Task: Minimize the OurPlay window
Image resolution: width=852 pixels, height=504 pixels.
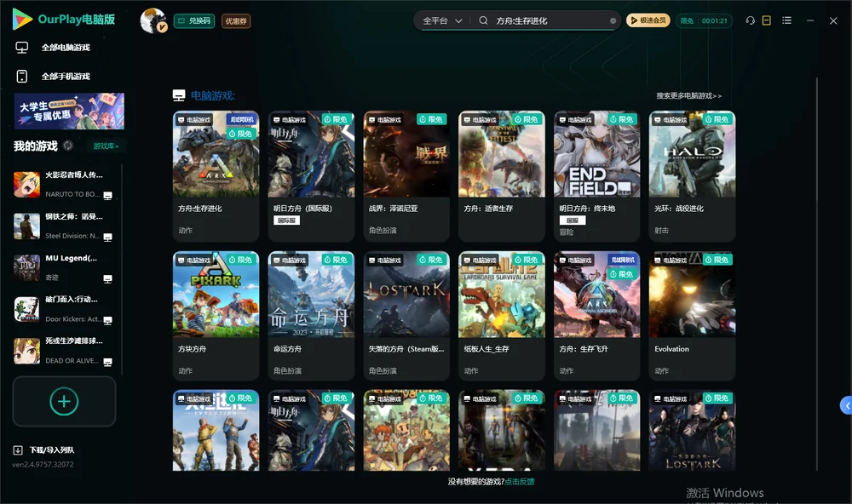Action: point(810,20)
